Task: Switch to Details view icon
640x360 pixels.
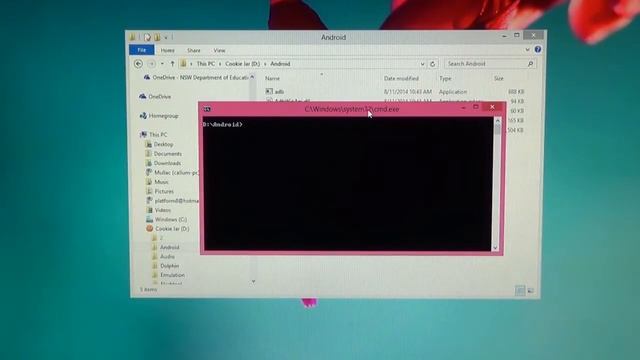Action: (x=520, y=291)
